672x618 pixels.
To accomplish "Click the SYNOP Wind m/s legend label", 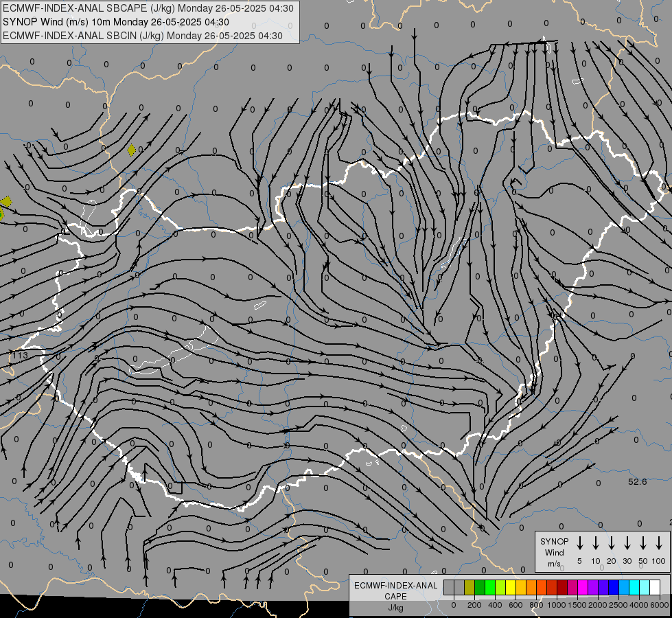I will tap(554, 552).
